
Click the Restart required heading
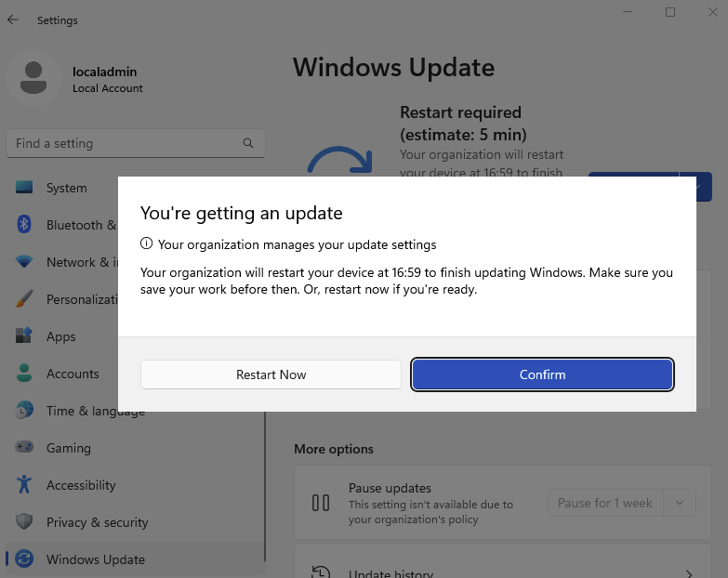[463, 124]
